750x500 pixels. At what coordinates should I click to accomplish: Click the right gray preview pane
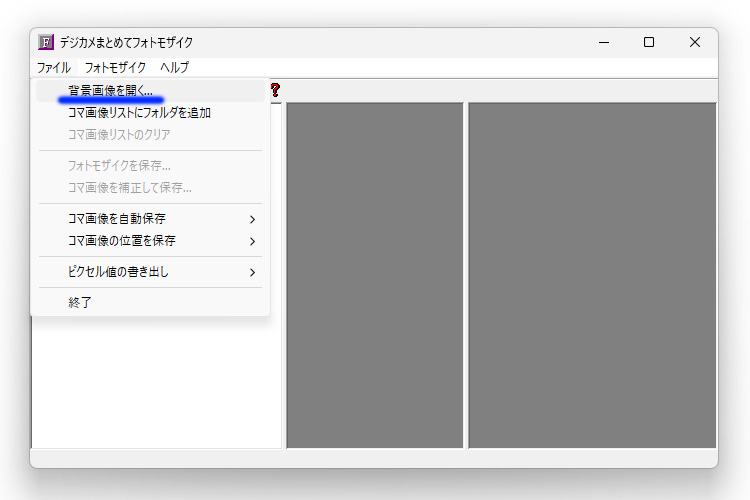[592, 275]
